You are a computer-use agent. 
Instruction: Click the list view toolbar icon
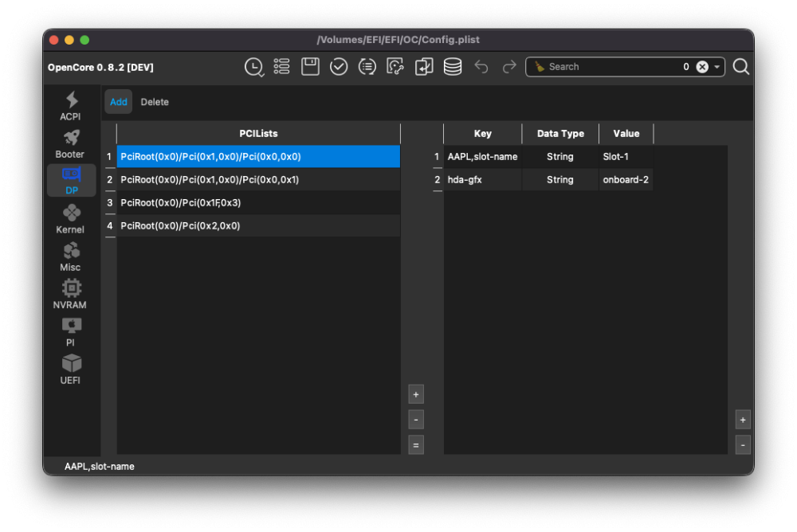(281, 67)
